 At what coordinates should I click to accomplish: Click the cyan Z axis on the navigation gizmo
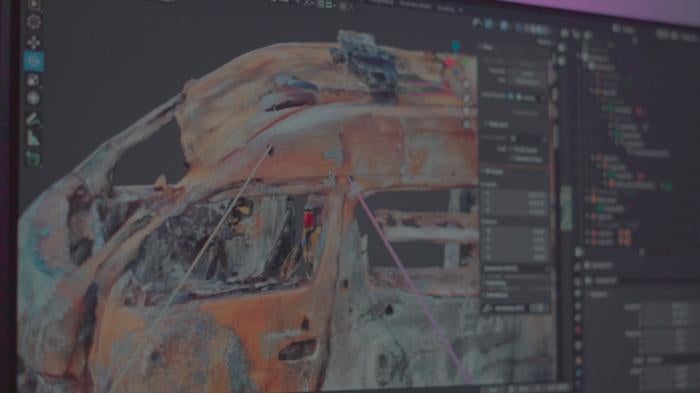456,46
